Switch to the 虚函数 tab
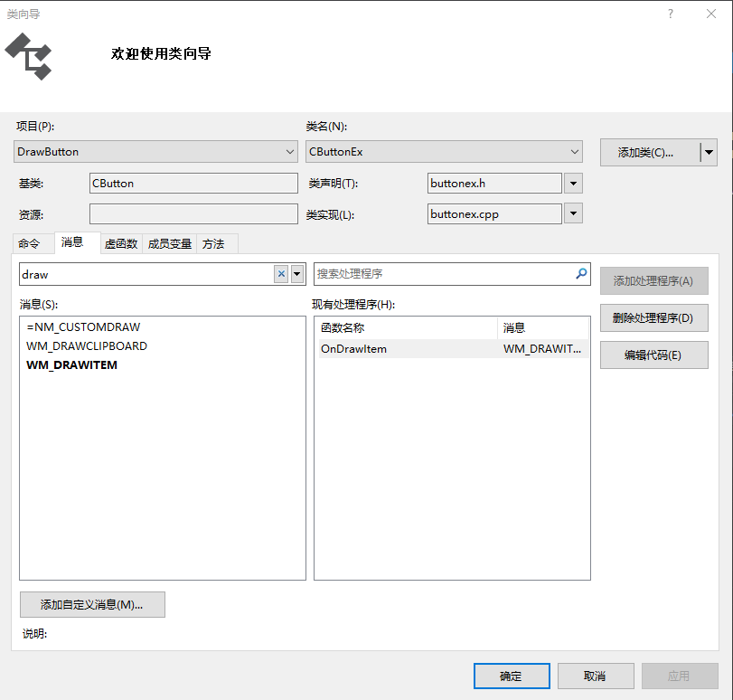 pos(121,243)
